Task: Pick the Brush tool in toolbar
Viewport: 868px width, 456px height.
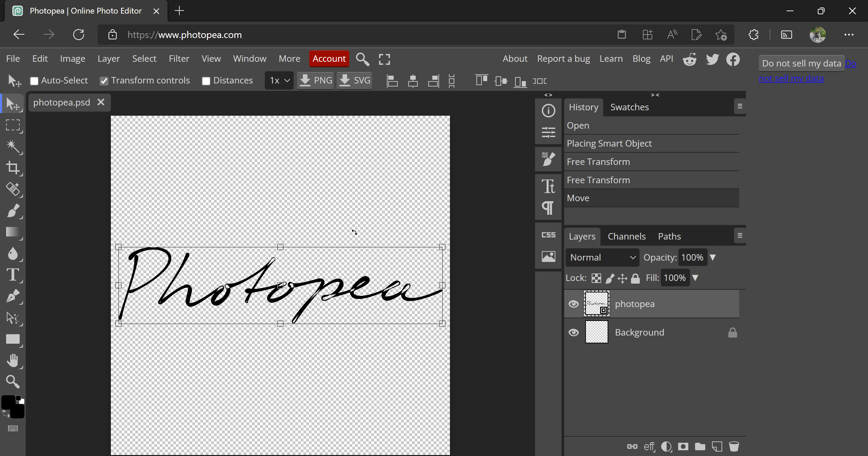Action: point(13,210)
